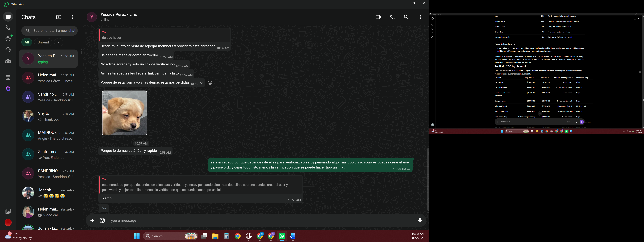Open Calculator from the large taskbar
Image resolution: width=644 pixels, height=242 pixels.
tap(227, 236)
